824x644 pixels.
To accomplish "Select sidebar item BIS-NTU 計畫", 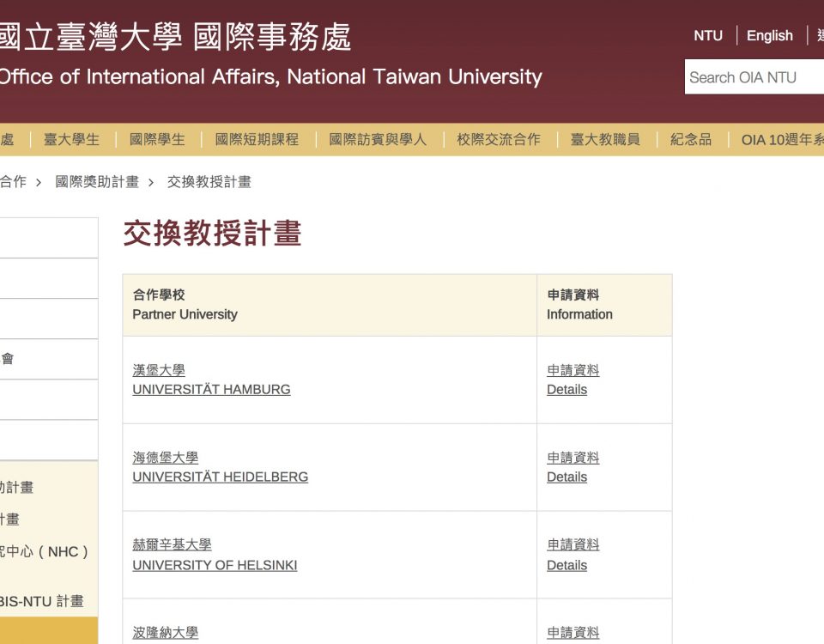I will pyautogui.click(x=42, y=601).
